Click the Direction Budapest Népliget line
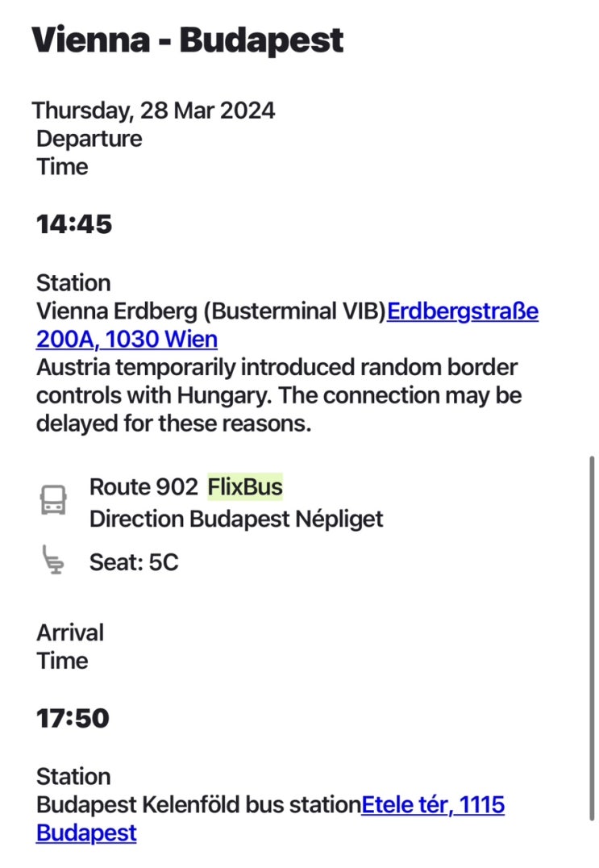 click(236, 520)
